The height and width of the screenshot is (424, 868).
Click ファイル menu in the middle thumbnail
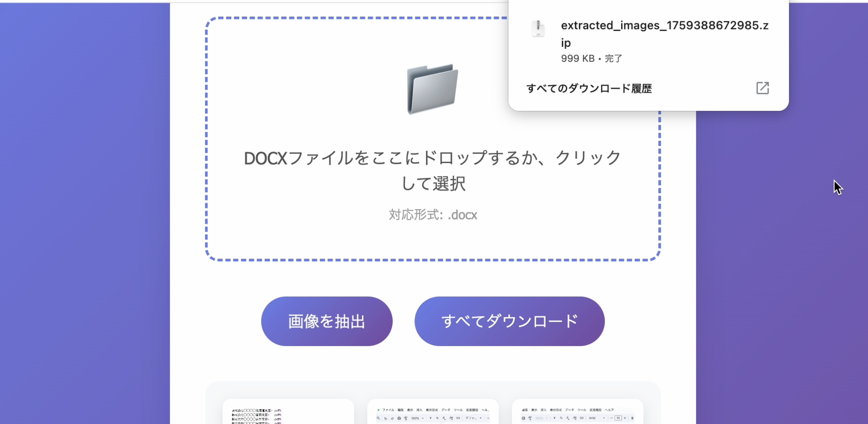(x=388, y=410)
